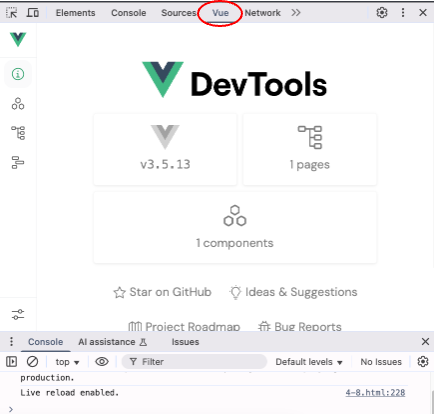Open the Project Roadmap link
The height and width of the screenshot is (414, 434).
(x=184, y=327)
